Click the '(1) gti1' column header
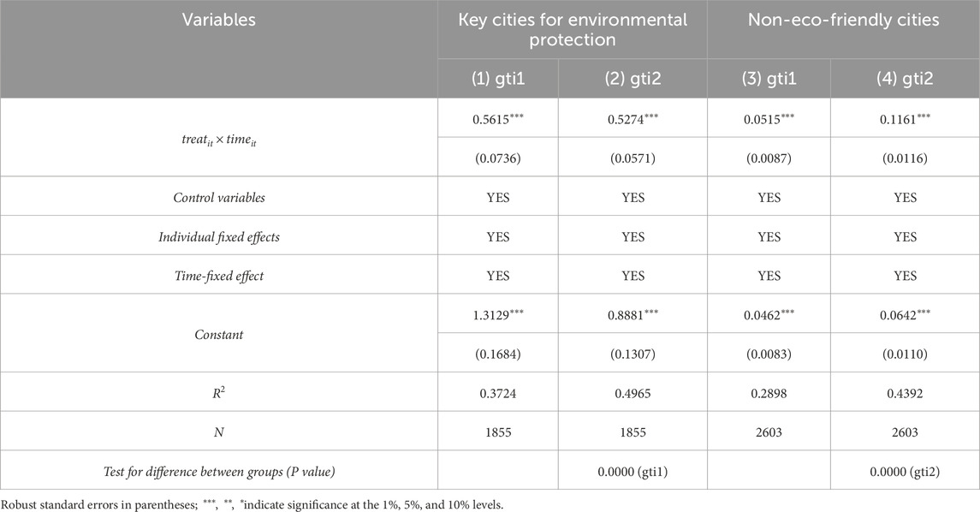Viewport: 980px width, 512px height. coord(497,78)
